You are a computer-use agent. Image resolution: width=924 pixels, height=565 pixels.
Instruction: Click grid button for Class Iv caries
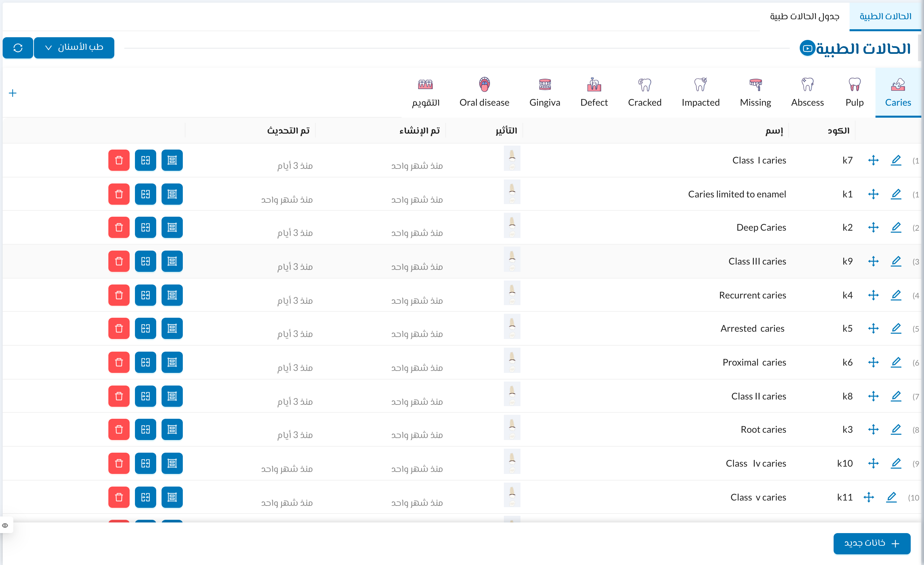click(146, 463)
